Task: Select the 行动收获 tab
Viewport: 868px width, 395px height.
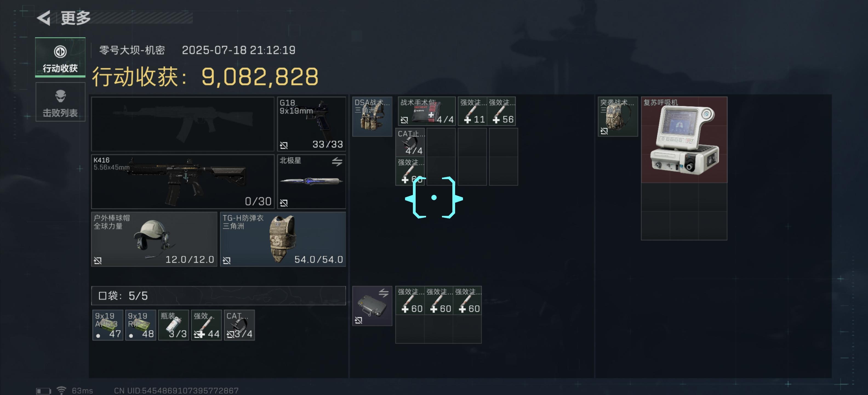Action: pyautogui.click(x=60, y=57)
